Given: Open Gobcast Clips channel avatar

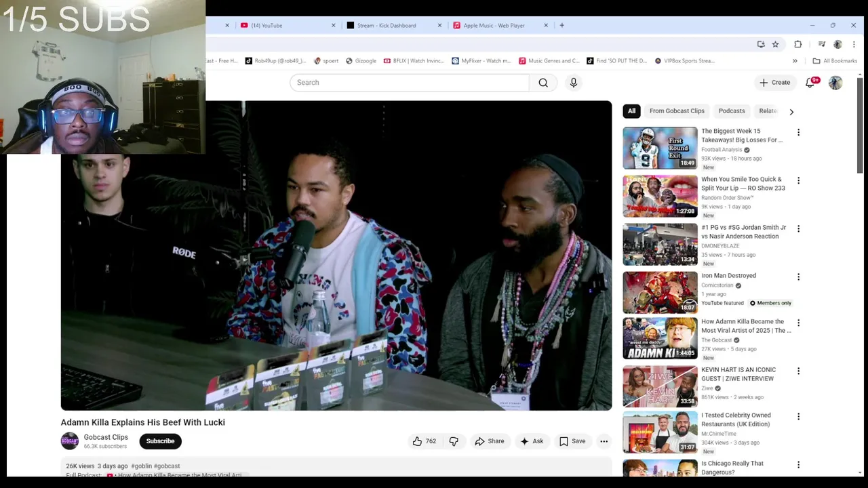Looking at the screenshot, I should coord(70,441).
